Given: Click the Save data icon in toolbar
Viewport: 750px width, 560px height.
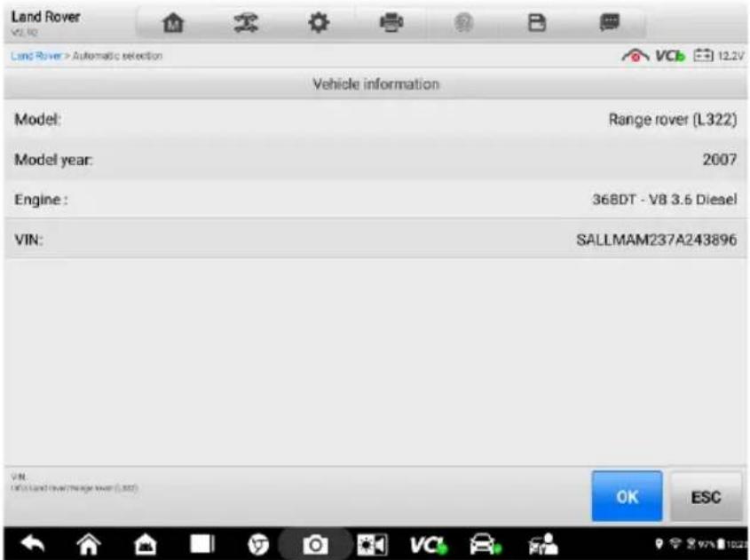Looking at the screenshot, I should [x=536, y=22].
